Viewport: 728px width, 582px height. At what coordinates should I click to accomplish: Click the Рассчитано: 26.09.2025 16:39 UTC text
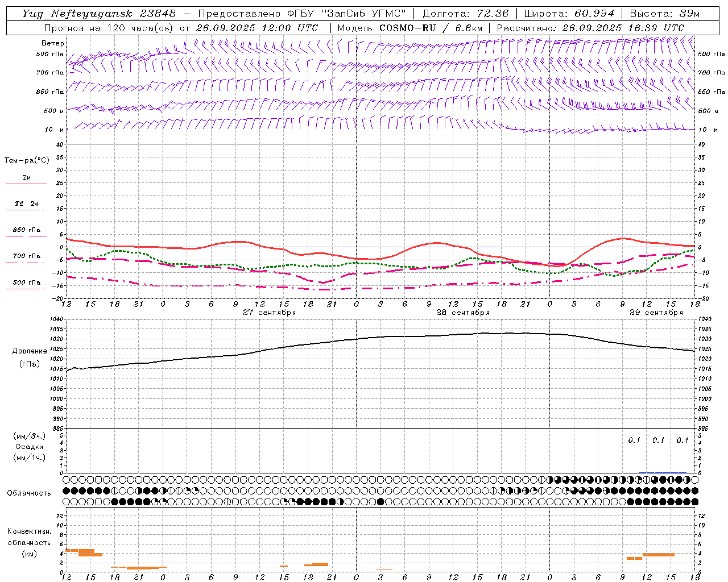pos(590,28)
